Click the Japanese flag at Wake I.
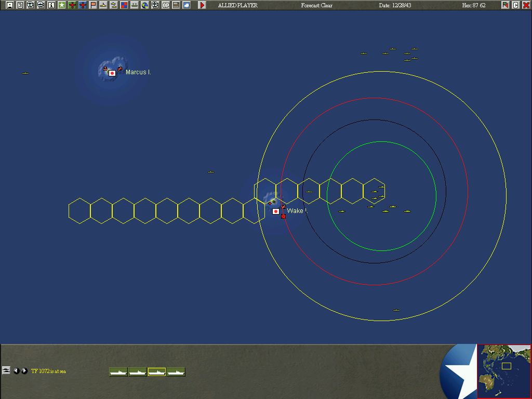The image size is (532, 399). point(276,211)
